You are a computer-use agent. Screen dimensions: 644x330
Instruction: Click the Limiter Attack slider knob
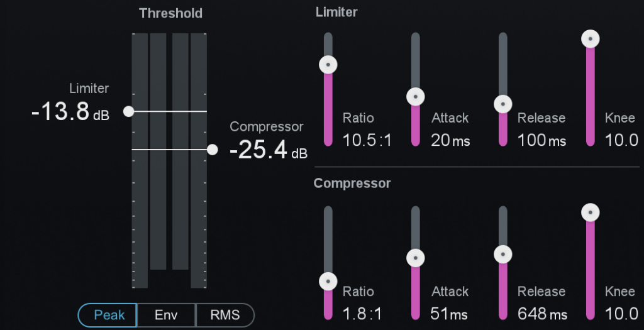click(x=415, y=96)
